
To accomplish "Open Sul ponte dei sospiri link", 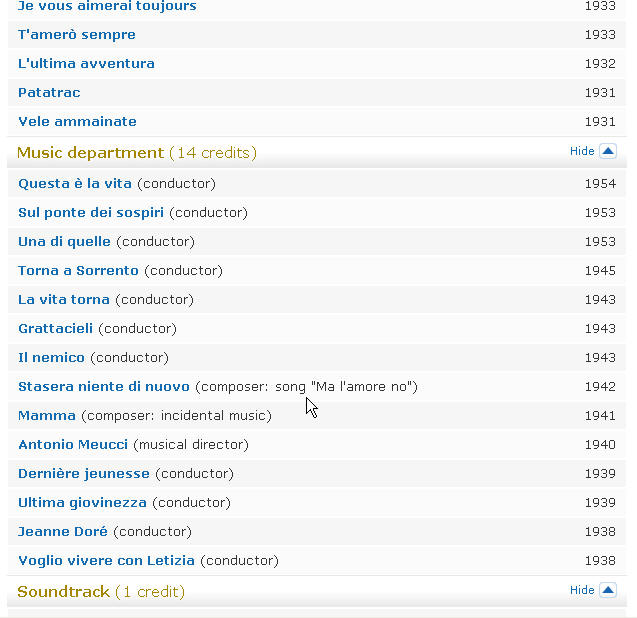I will (x=91, y=213).
